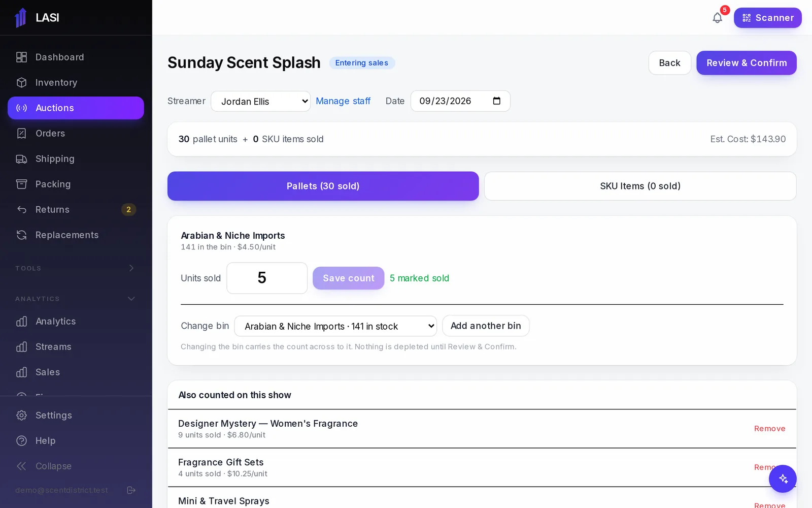Click the Est. Cost: $143.90 text

coord(748,139)
